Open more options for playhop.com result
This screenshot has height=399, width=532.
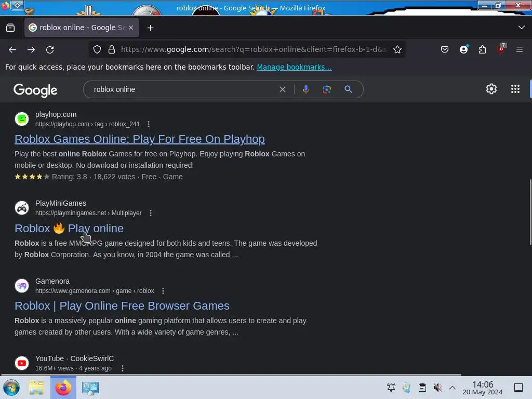coord(148,124)
